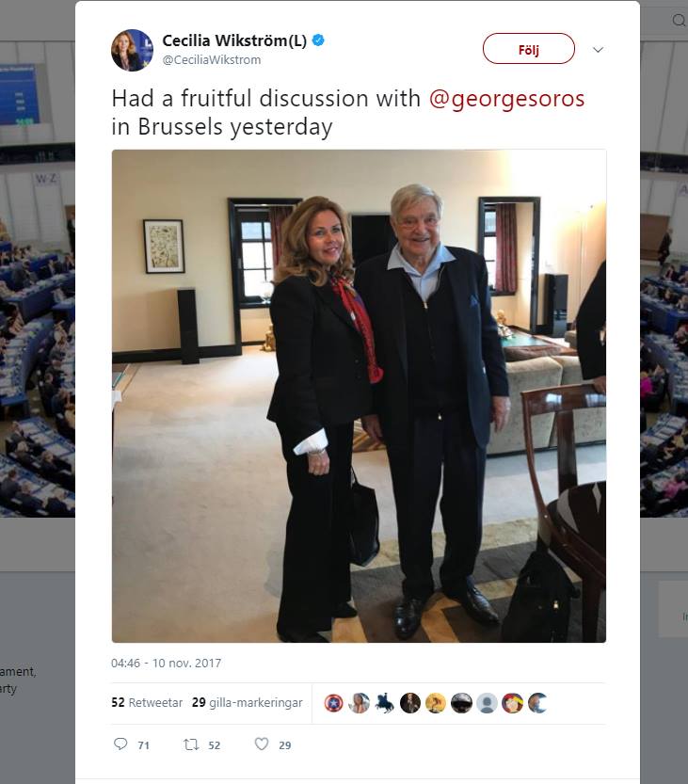Viewport: 688px width, 784px height.
Task: Open the Cecilia Wikström(L) name link
Action: (234, 40)
